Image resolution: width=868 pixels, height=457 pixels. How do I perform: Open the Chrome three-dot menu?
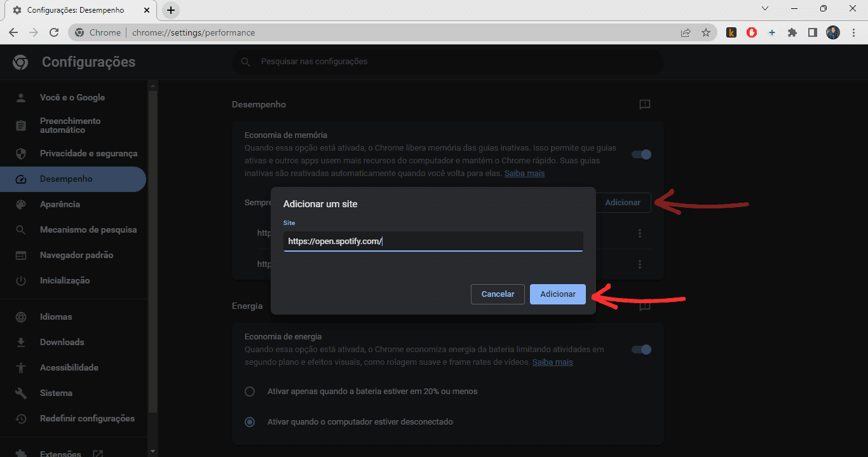(853, 32)
